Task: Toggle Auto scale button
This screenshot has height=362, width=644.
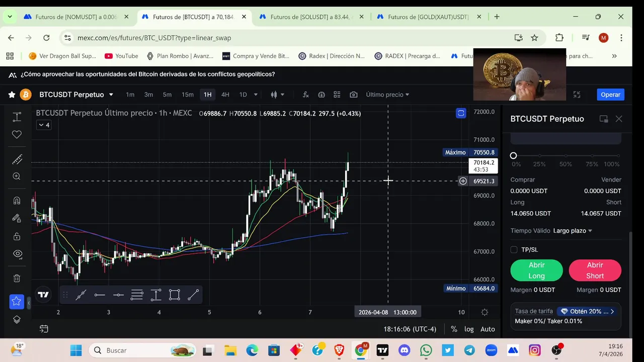Action: pos(488,329)
